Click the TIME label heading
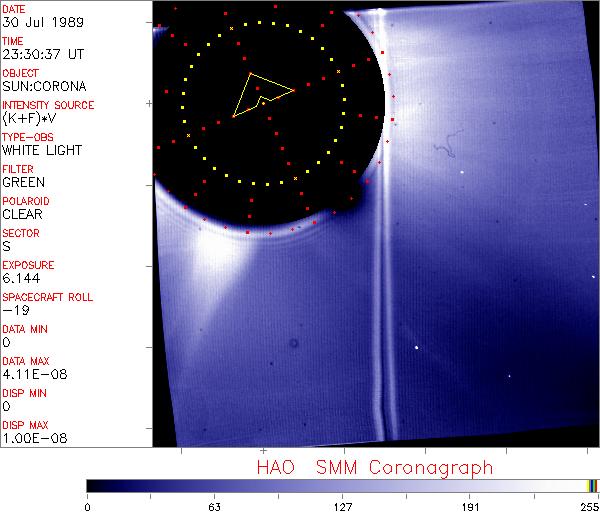Image resolution: width=600 pixels, height=512 pixels. [x=13, y=41]
